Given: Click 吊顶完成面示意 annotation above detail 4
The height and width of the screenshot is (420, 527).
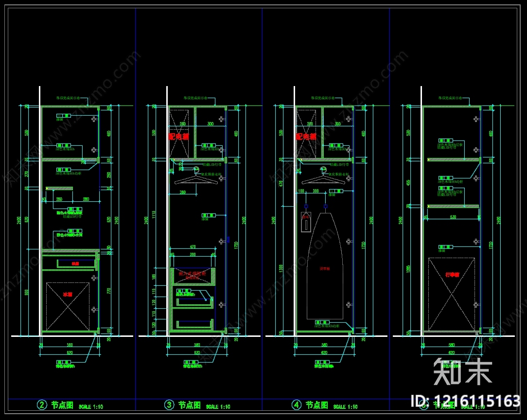Looking at the screenshot, I should point(323,98).
